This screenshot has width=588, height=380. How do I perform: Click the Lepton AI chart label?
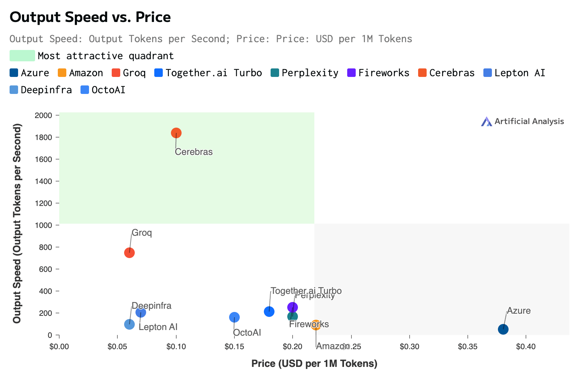(x=158, y=327)
